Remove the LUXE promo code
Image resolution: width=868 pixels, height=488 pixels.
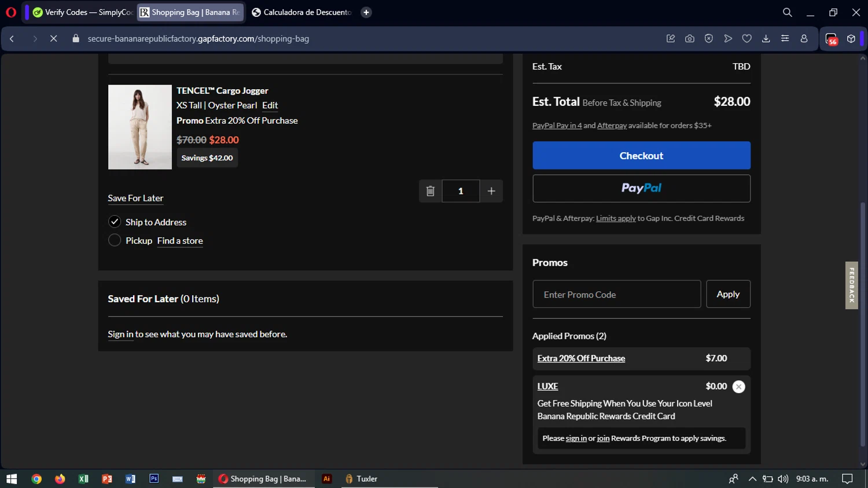tap(738, 387)
